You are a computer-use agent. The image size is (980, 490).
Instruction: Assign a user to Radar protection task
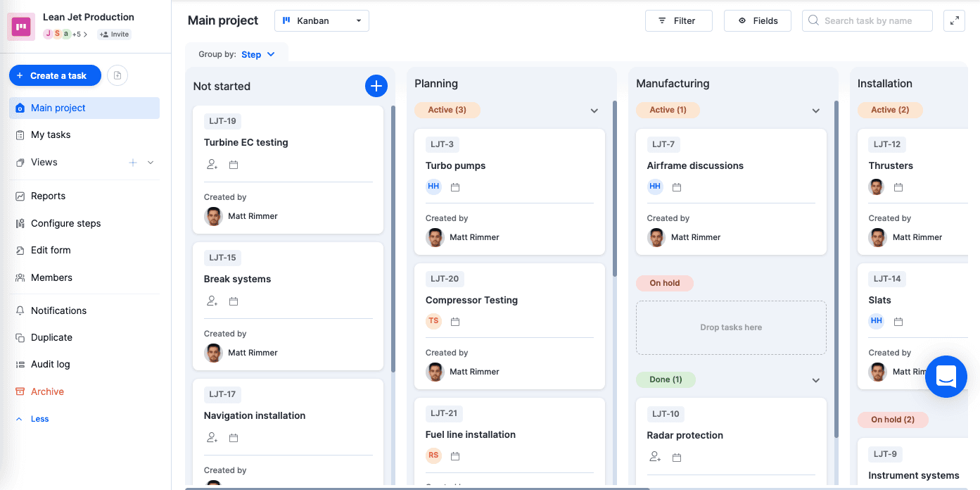[655, 457]
